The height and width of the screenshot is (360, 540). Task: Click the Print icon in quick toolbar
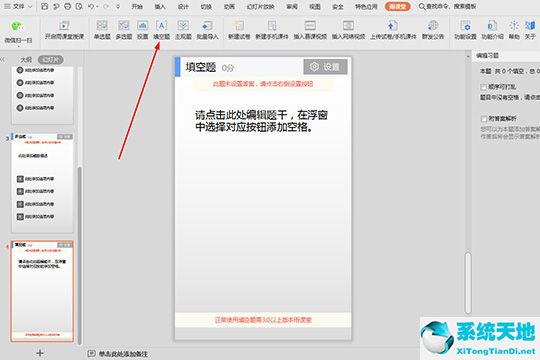pos(68,6)
